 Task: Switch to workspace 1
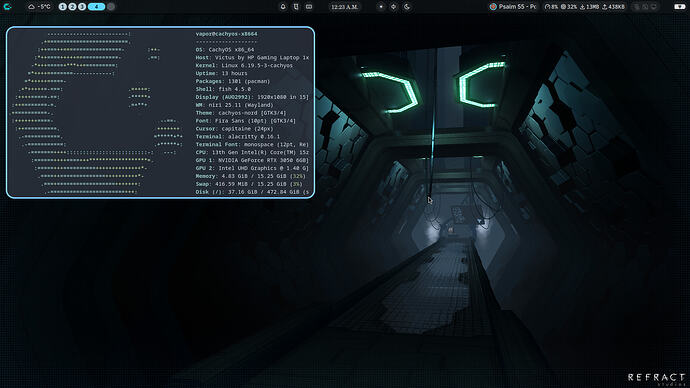pyautogui.click(x=62, y=7)
